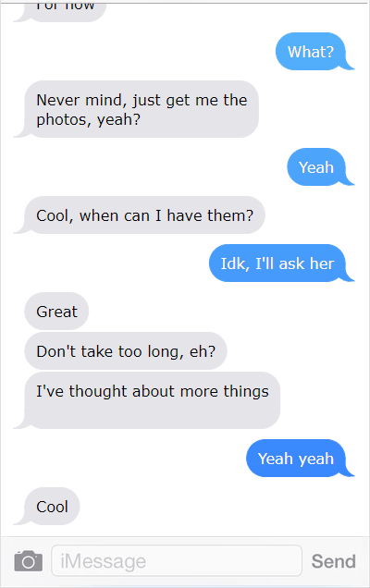Tap the "Idk, I'll ask her" bubble
The image size is (370, 588).
click(x=277, y=263)
